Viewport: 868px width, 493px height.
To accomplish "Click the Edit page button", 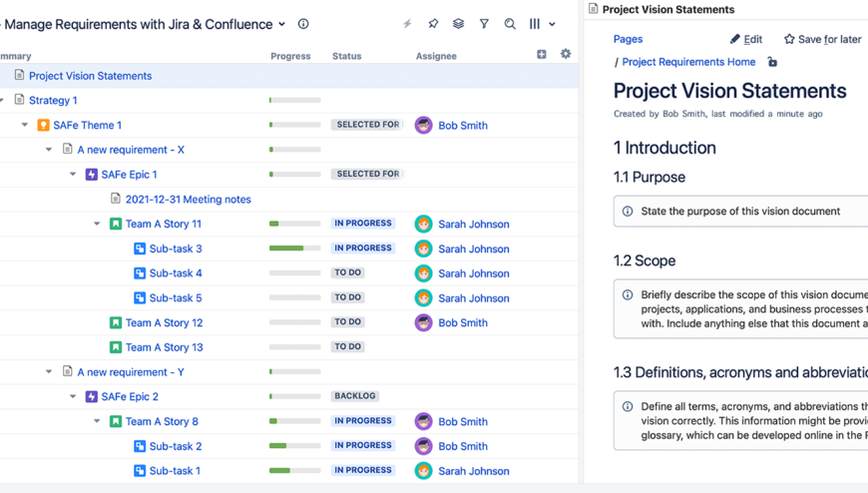I will 745,39.
